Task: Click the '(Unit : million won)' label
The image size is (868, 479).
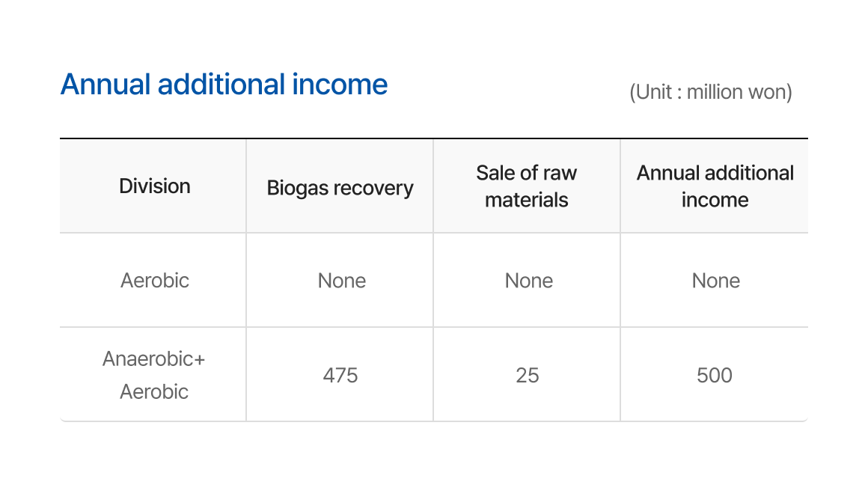Action: click(710, 92)
